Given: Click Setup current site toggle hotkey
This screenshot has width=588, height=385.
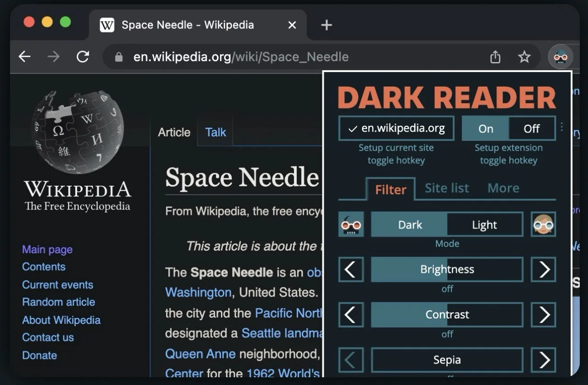Looking at the screenshot, I should pyautogui.click(x=396, y=154).
